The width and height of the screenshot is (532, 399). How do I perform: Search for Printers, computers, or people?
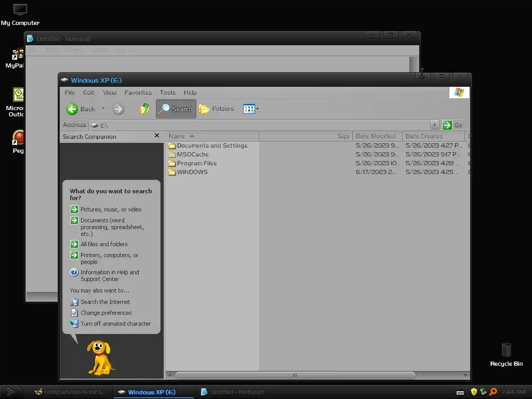[104, 258]
